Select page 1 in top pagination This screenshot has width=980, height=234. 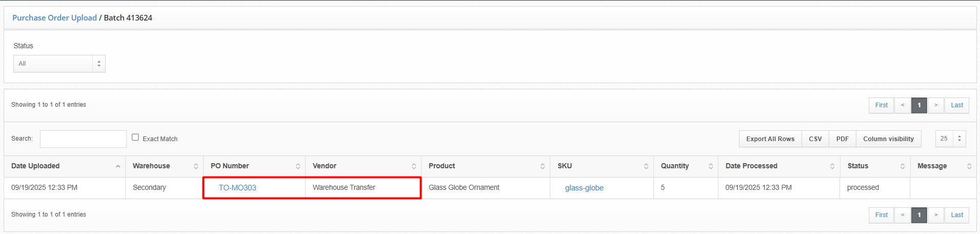(x=919, y=105)
